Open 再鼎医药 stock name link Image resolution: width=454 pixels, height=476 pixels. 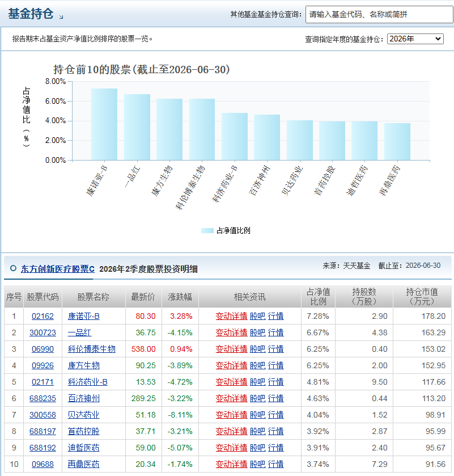click(x=84, y=464)
